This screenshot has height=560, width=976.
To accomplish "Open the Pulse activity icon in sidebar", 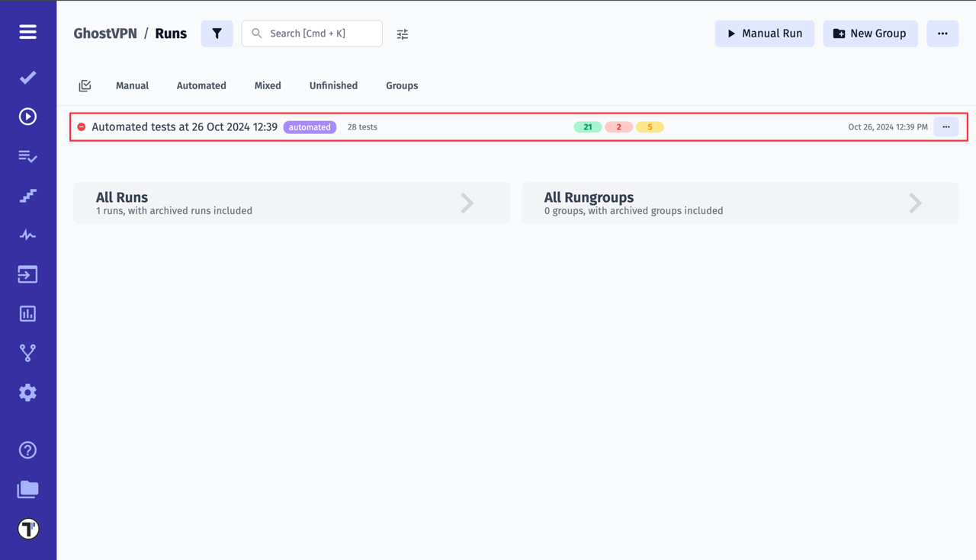I will (27, 235).
